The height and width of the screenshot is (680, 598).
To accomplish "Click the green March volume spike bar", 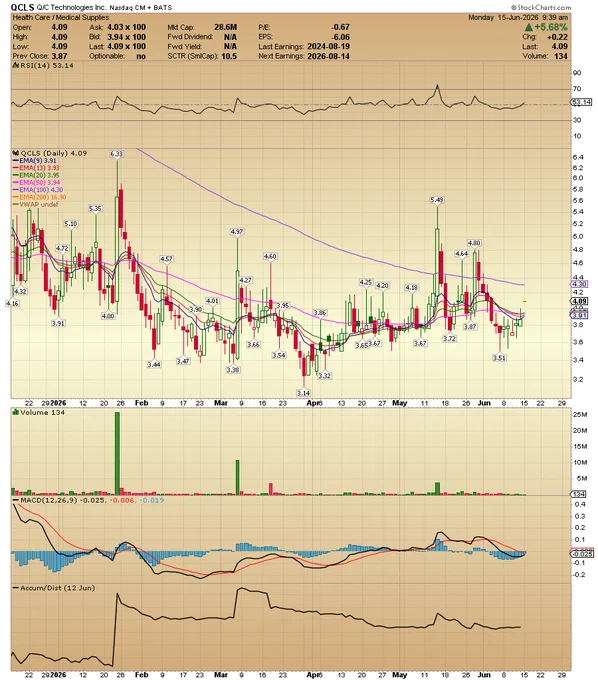I will pyautogui.click(x=237, y=477).
